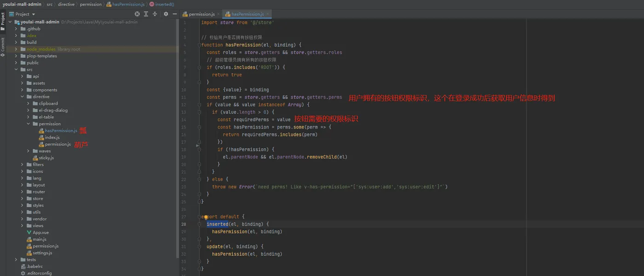Screen dimensions: 644x276
Task: Click the JS icon beside main.js
Action: 29,239
